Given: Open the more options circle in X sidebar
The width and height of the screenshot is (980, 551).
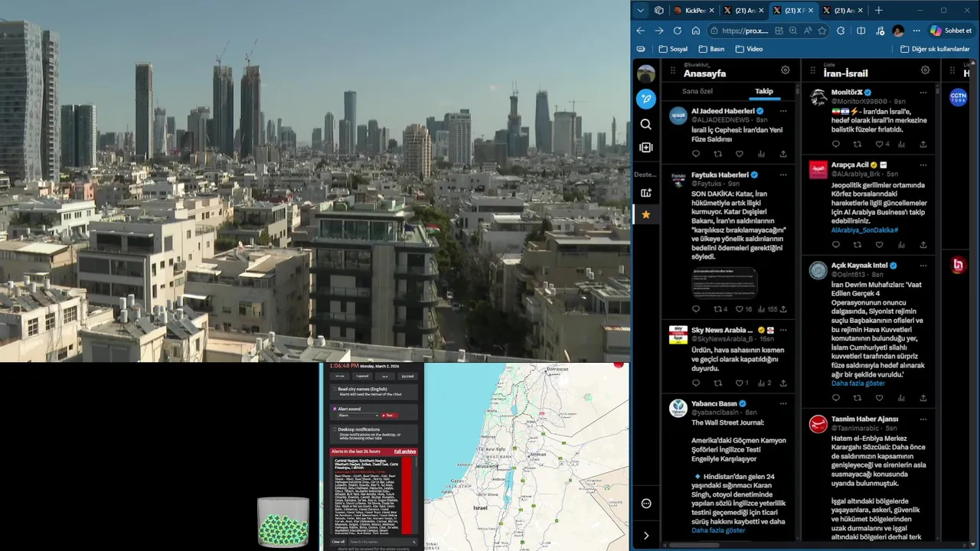Looking at the screenshot, I should (x=646, y=504).
